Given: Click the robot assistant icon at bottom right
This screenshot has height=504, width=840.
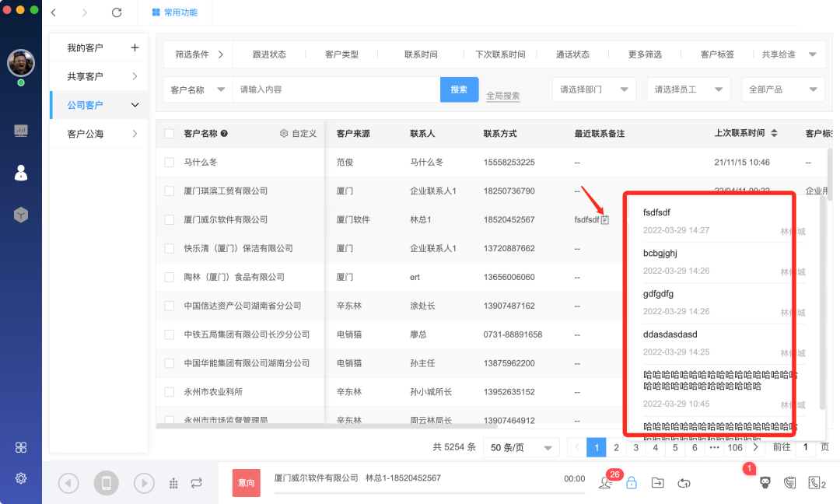Looking at the screenshot, I should [x=765, y=482].
